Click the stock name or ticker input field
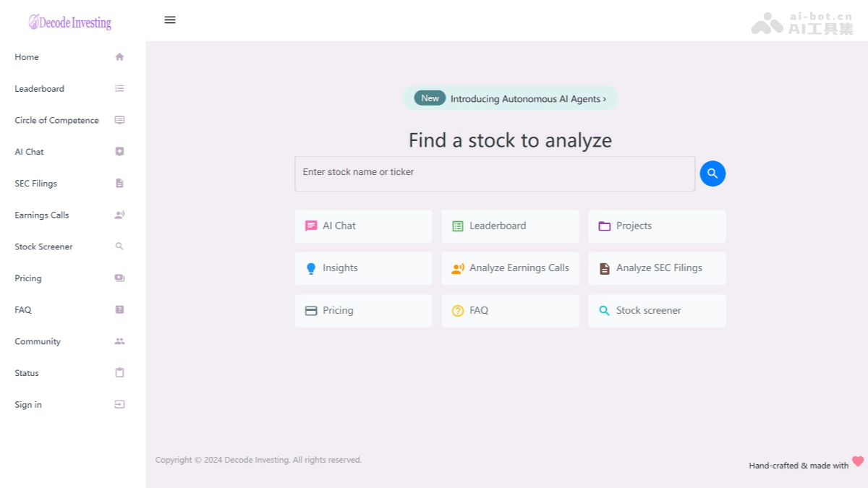The image size is (868, 488). click(495, 174)
